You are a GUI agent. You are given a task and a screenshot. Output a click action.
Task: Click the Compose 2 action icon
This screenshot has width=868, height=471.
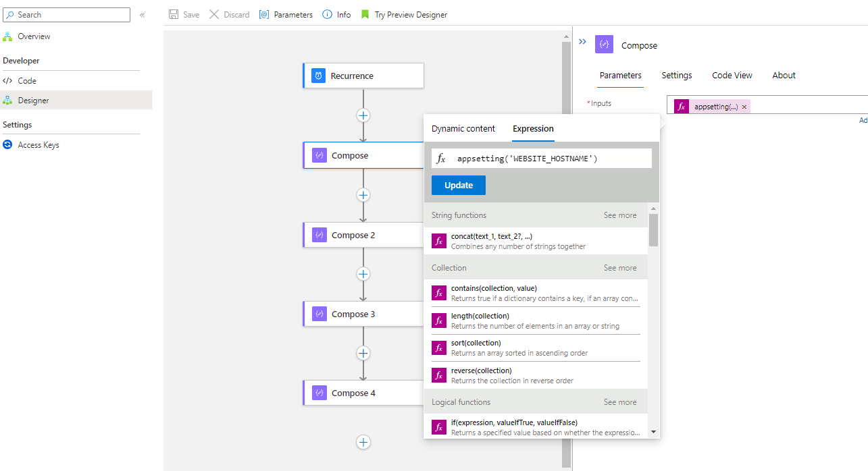(x=319, y=235)
